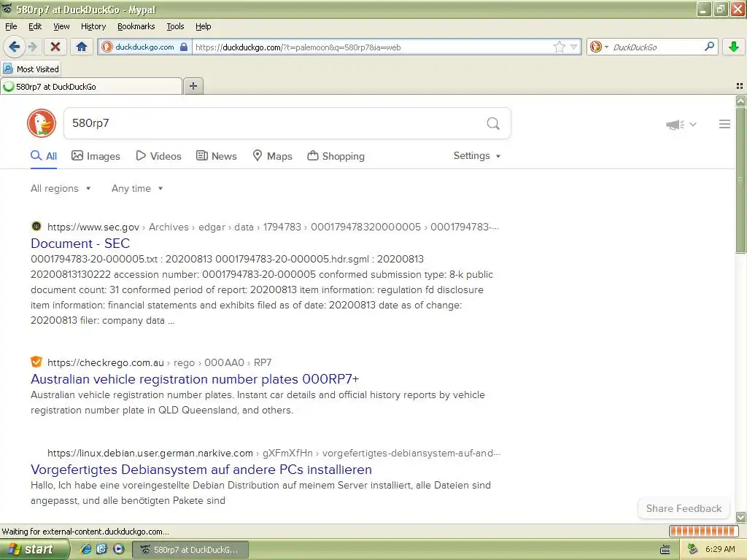The image size is (747, 560).
Task: Open the View menu
Action: click(x=61, y=26)
